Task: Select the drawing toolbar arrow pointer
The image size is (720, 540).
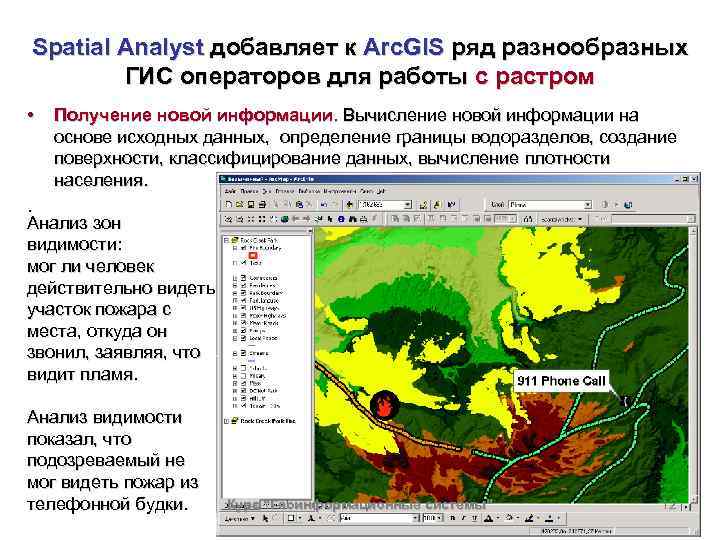Action: (265, 518)
